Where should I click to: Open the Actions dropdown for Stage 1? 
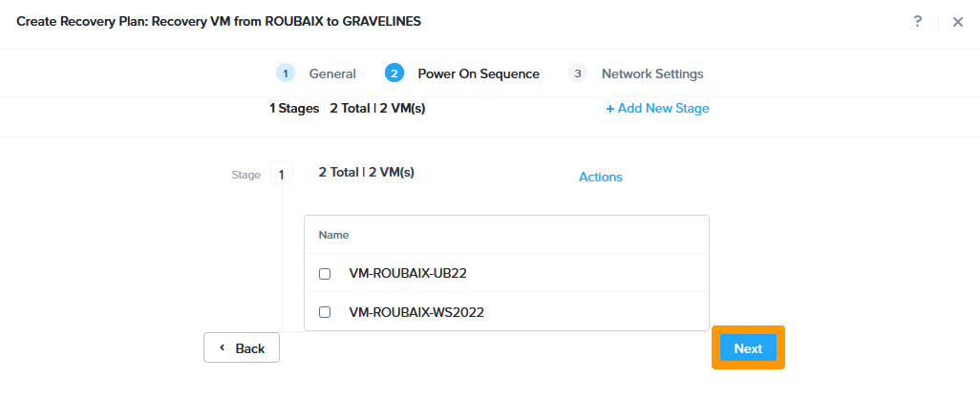click(601, 177)
